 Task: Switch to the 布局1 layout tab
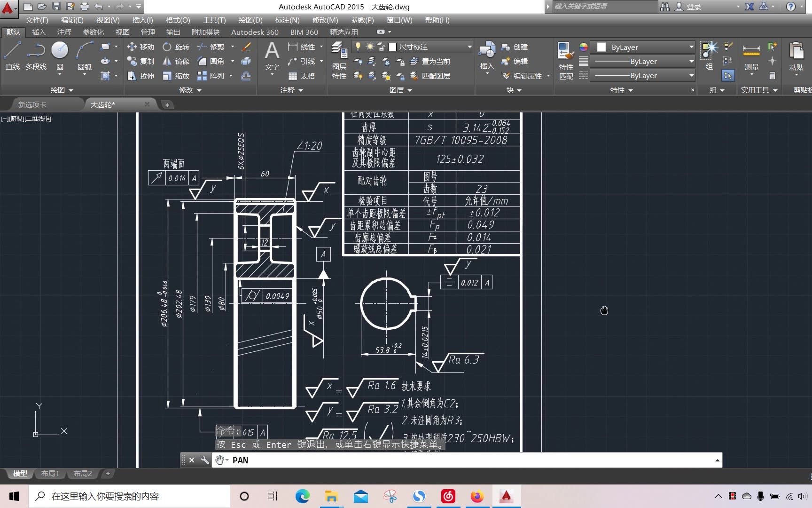coord(50,473)
